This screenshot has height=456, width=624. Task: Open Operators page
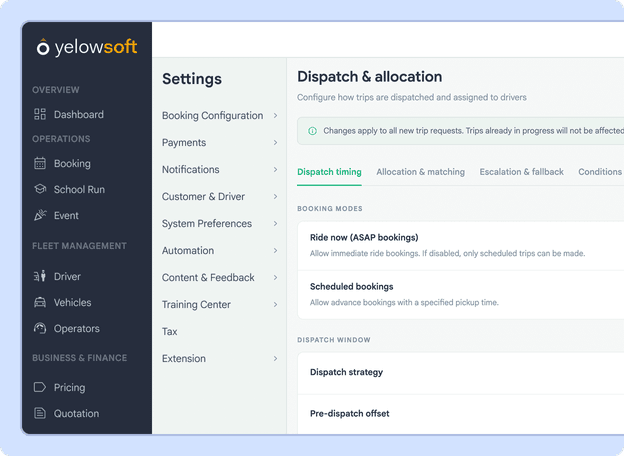(77, 329)
